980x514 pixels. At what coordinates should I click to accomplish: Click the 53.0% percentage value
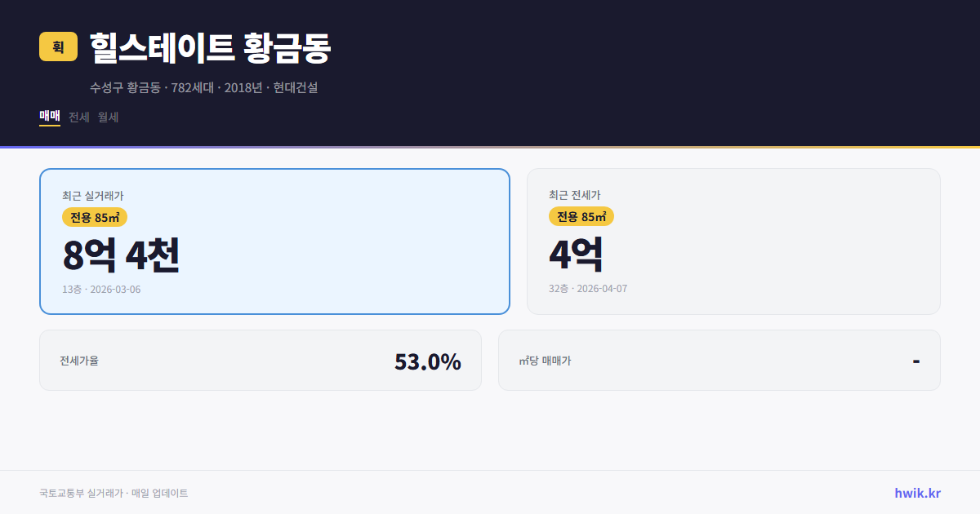tap(428, 360)
